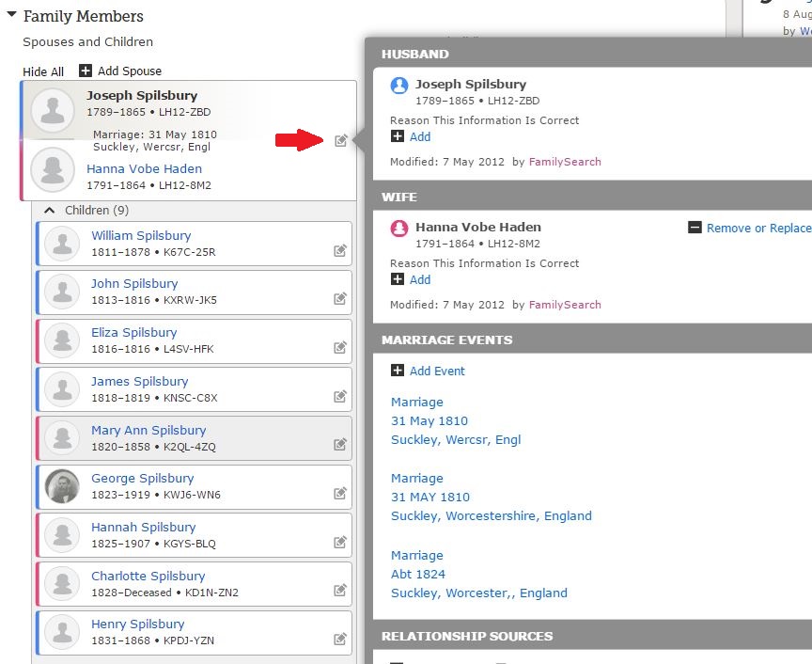This screenshot has height=664, width=812.
Task: Open Hanna Vobe Haden in family list
Action: (x=144, y=169)
